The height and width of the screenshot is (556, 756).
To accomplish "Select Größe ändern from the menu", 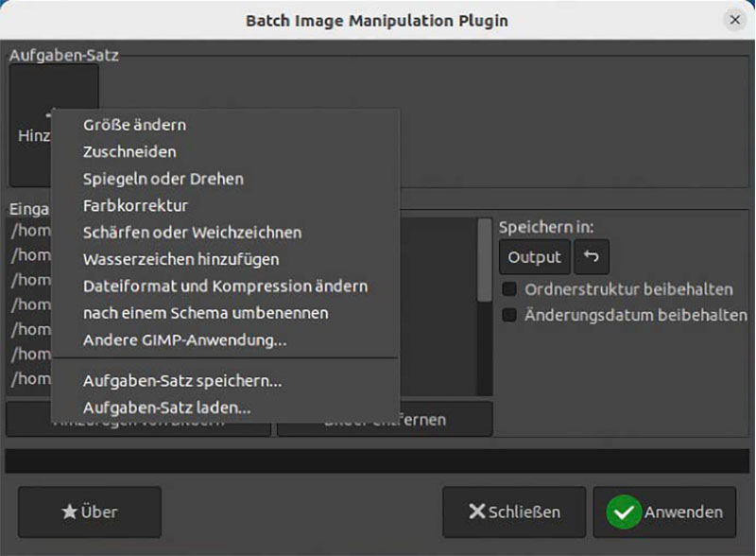I will (134, 125).
